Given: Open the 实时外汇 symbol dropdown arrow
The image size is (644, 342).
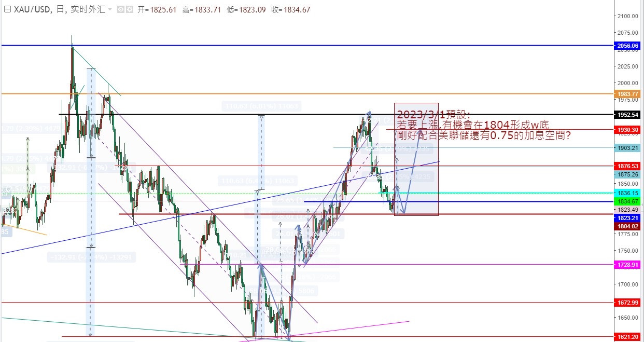Looking at the screenshot, I should tap(110, 10).
